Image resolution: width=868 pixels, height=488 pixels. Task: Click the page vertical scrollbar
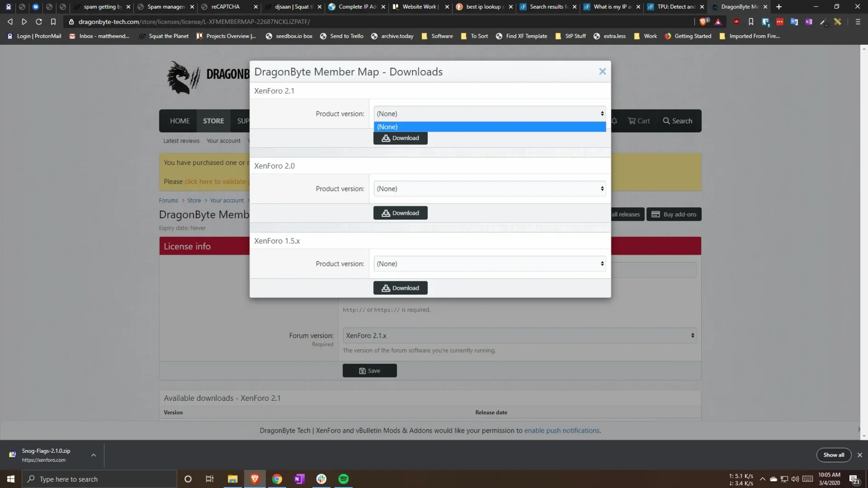click(864, 242)
